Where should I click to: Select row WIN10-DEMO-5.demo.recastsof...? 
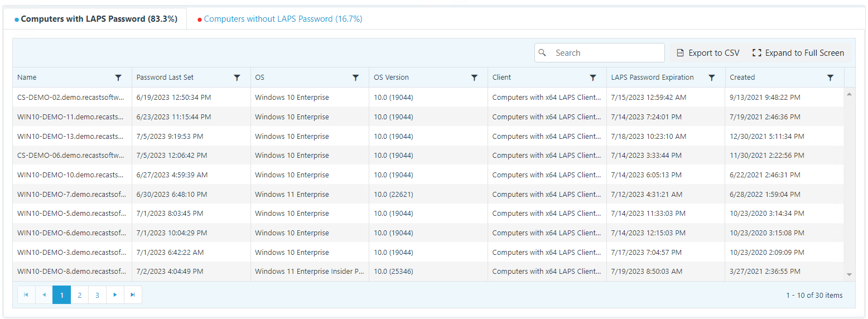tap(428, 214)
